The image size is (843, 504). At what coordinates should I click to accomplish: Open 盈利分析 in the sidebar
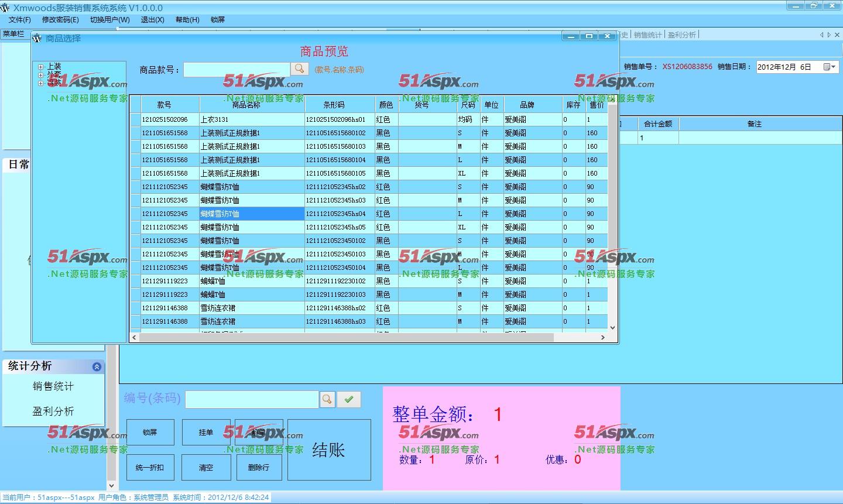point(53,412)
